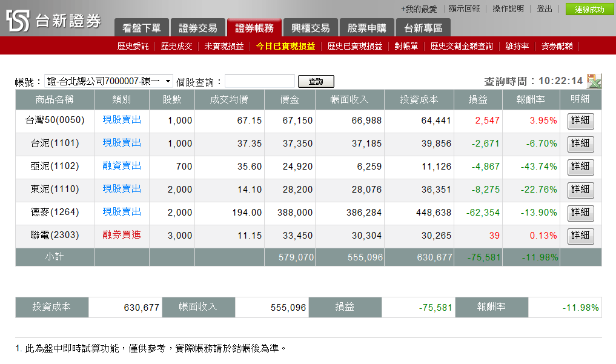Select 未實現損益 submenu item
This screenshot has height=364, width=616.
[x=224, y=46]
